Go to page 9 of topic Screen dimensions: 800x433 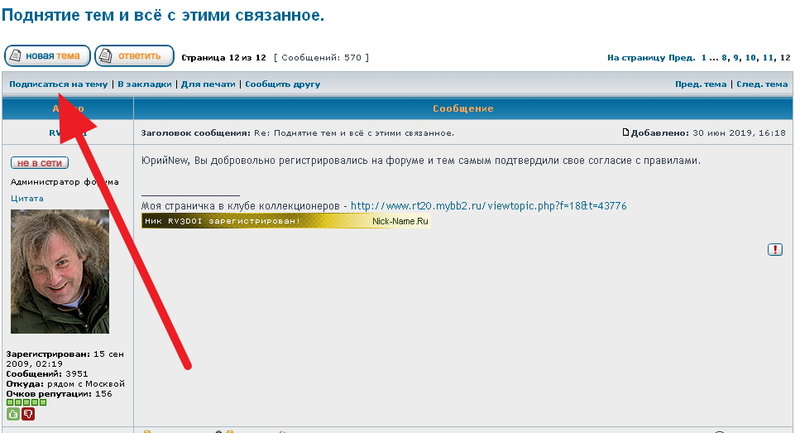736,58
